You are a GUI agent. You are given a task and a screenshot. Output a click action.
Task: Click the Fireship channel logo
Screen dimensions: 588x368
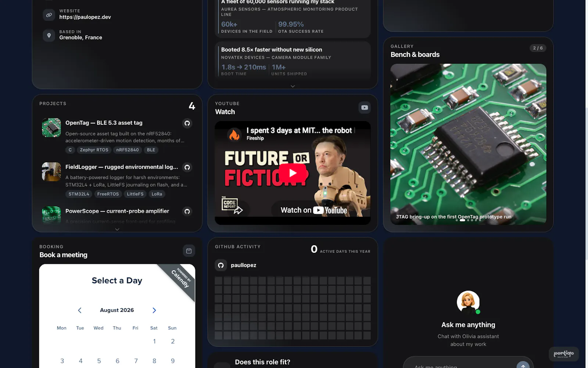point(234,135)
